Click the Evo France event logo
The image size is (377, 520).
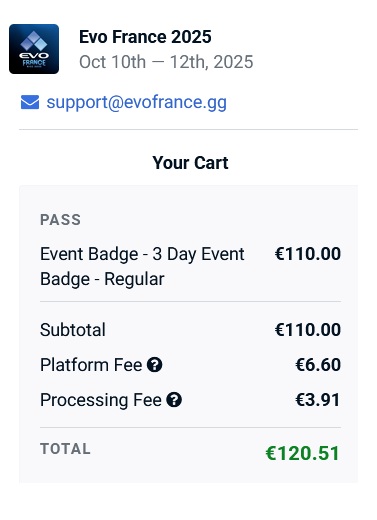tap(34, 49)
